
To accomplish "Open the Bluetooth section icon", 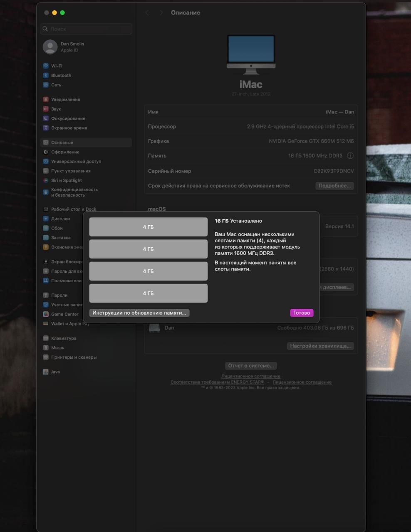I will click(x=46, y=75).
